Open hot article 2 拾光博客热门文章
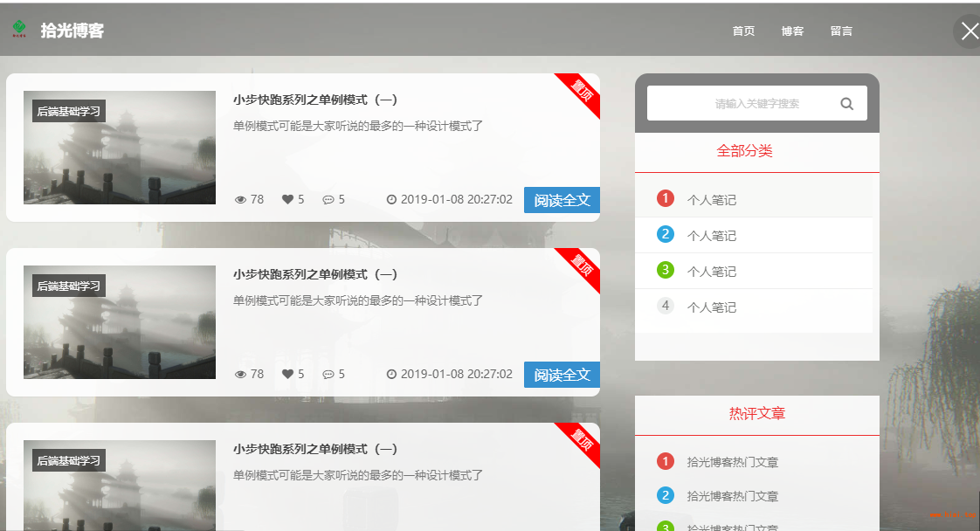 coord(733,496)
